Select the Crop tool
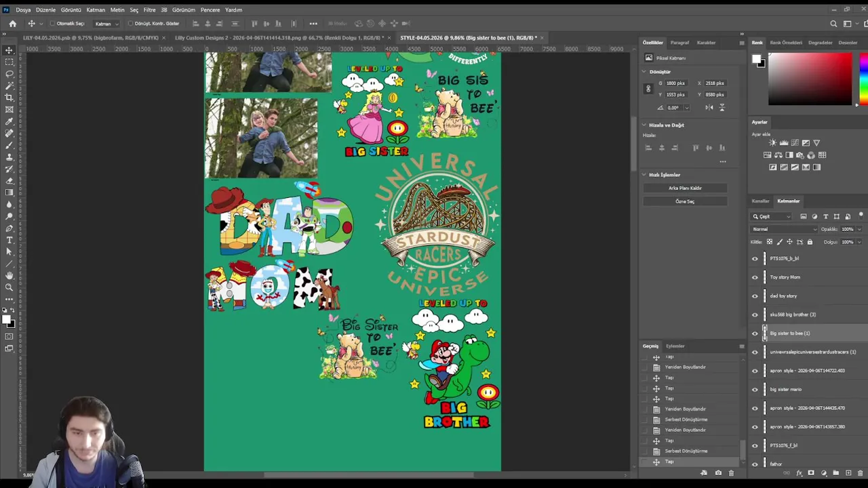Image resolution: width=868 pixels, height=488 pixels. pyautogui.click(x=9, y=98)
